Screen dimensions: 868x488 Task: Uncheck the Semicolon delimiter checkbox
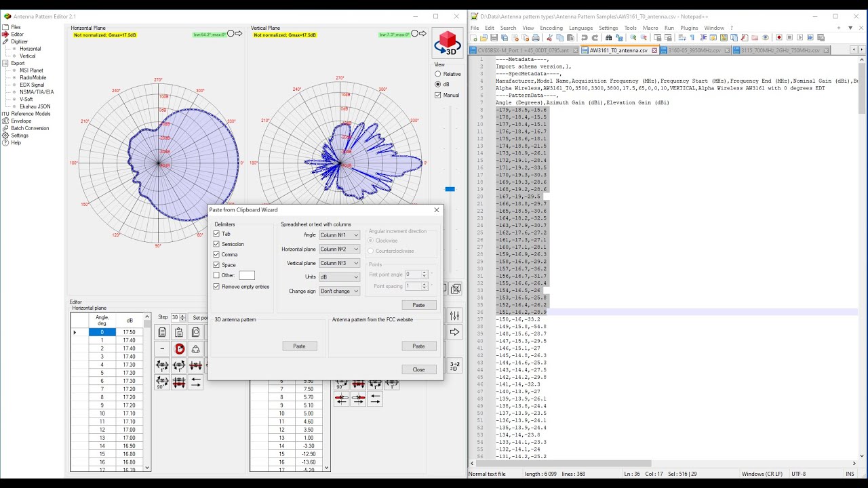point(216,244)
